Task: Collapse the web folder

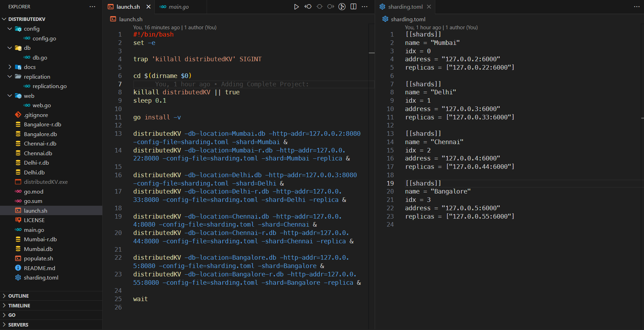Action: (10, 96)
